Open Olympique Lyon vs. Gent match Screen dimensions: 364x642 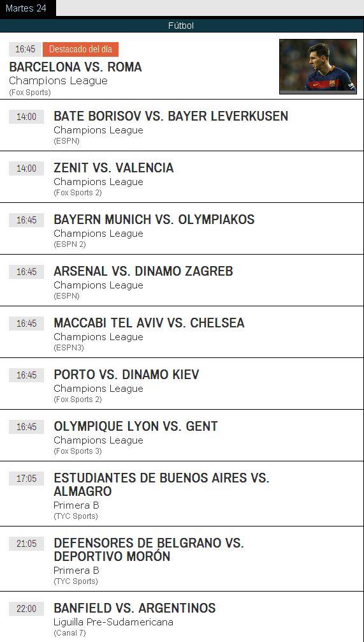click(136, 426)
